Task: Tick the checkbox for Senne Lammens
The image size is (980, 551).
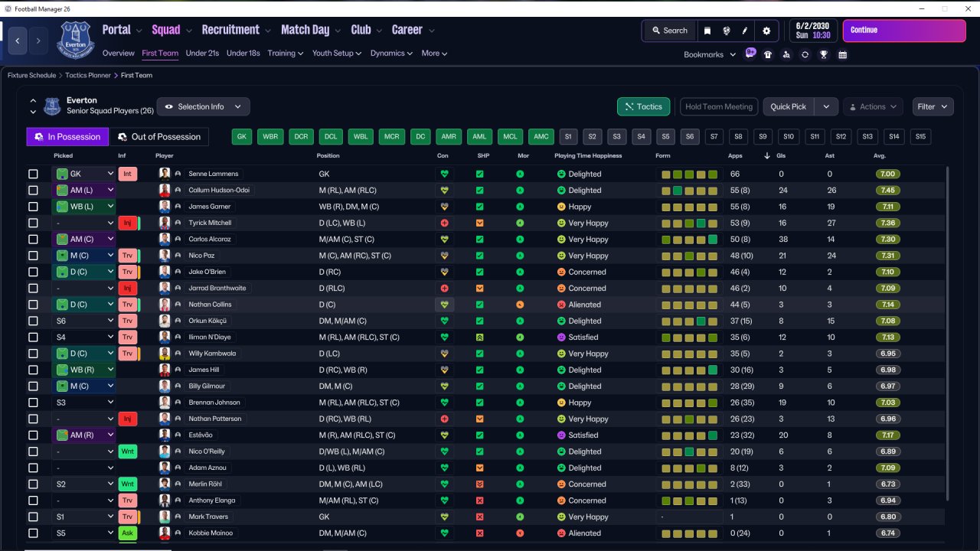Action: pos(33,174)
